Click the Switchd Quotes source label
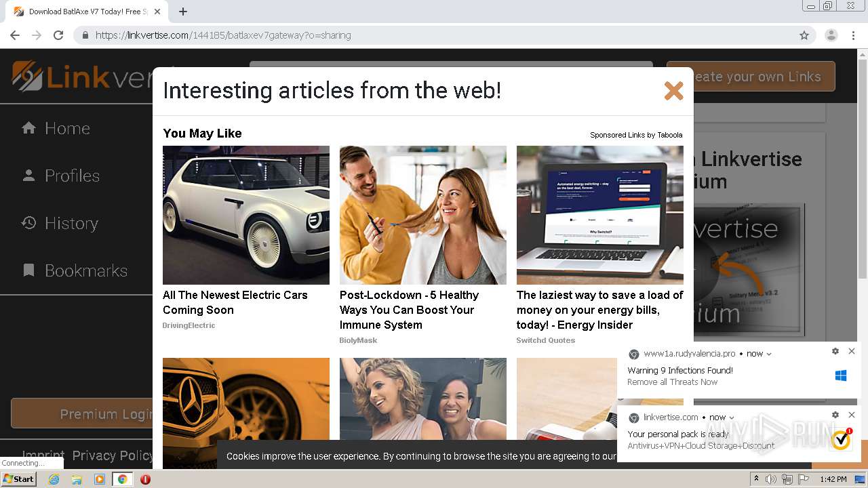Screen dimensions: 868x488 (545, 340)
